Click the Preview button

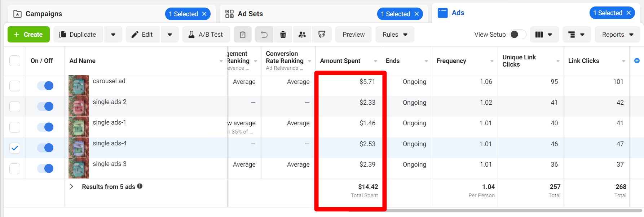click(353, 35)
